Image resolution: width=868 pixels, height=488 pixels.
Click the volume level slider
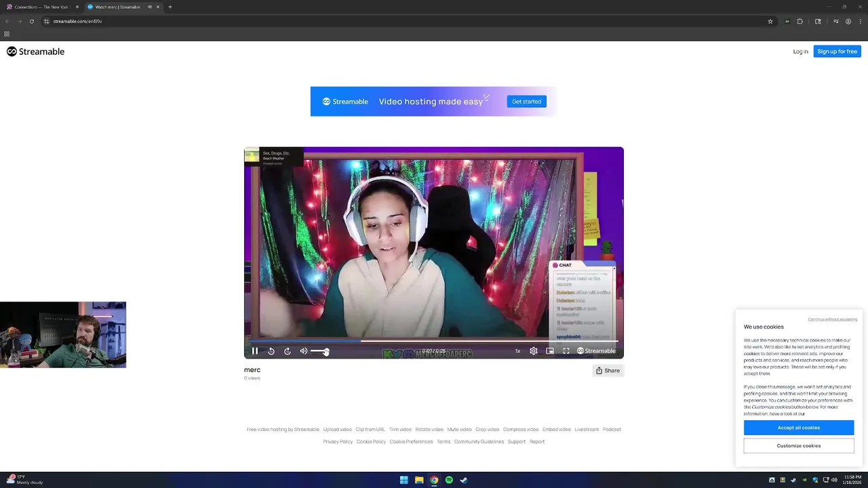319,350
